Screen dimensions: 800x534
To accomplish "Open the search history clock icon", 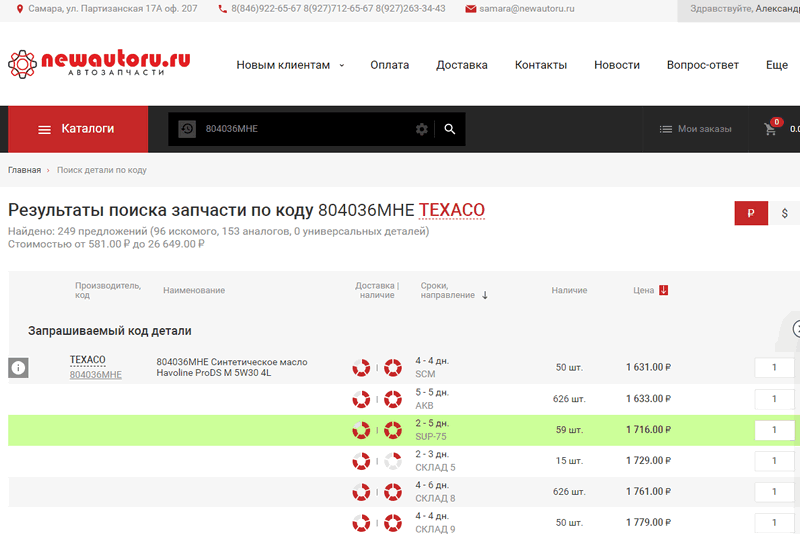I will (x=187, y=129).
